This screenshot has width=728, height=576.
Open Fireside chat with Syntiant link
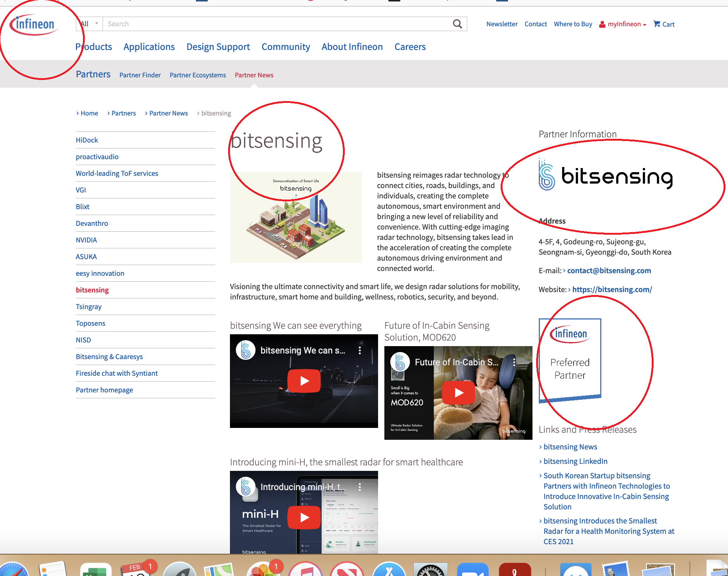coord(117,373)
